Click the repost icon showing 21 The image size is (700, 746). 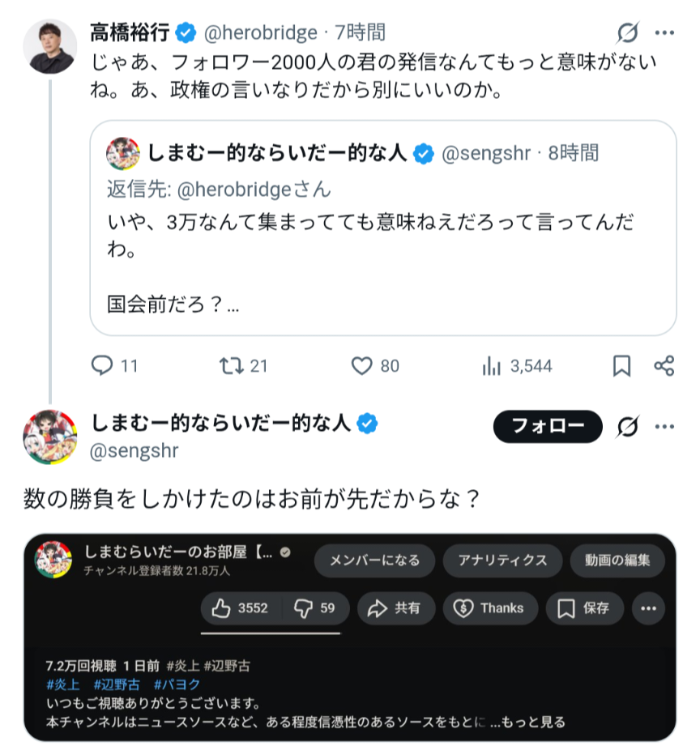231,366
